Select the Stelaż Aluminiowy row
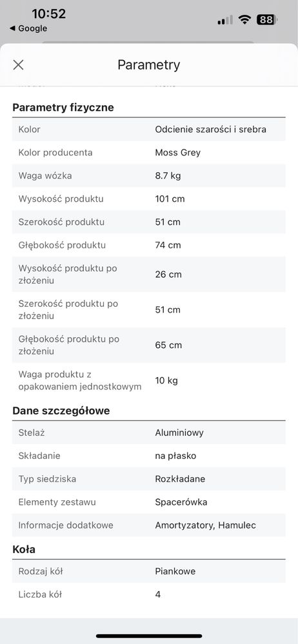298x644 pixels. point(149,433)
